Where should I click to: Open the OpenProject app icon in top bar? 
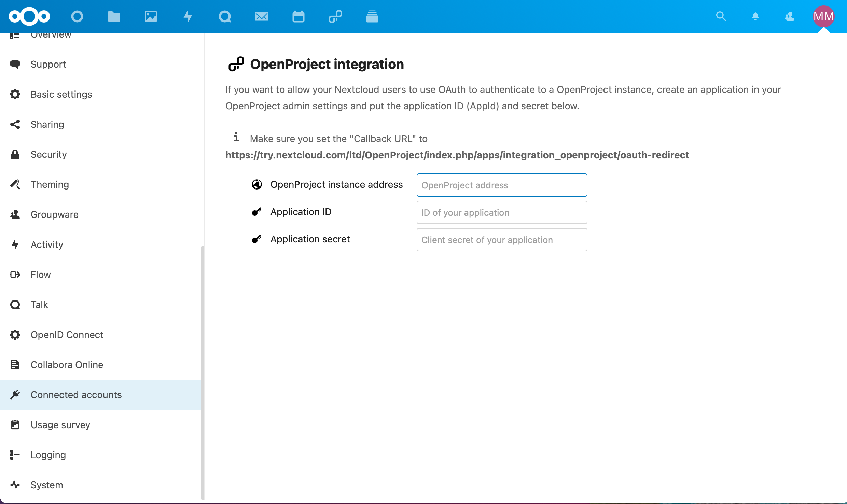tap(335, 16)
